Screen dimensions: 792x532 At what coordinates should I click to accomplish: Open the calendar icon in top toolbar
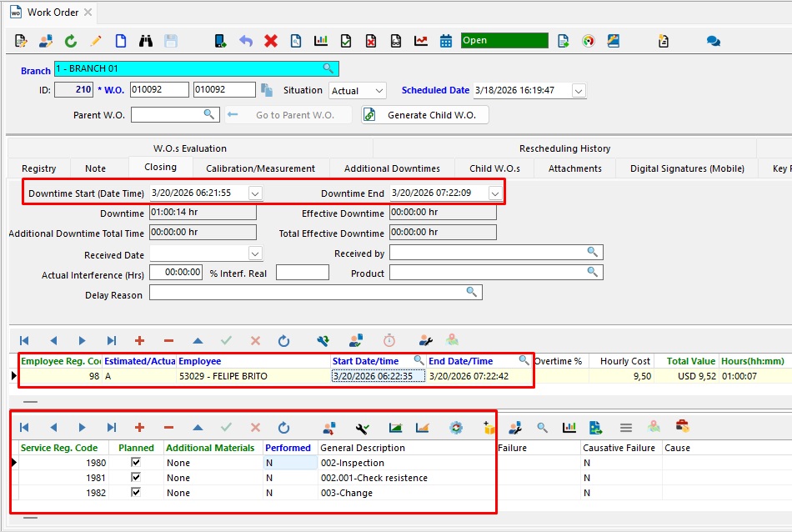(446, 41)
